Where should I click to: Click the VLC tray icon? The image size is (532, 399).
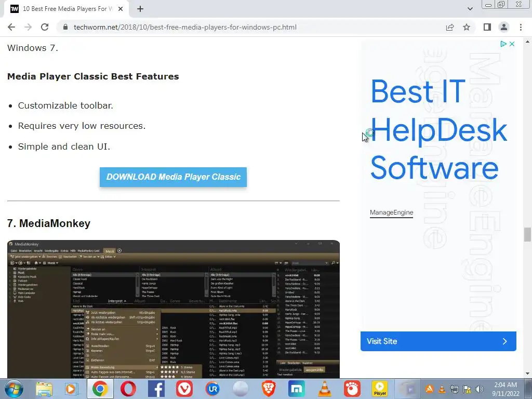[442, 389]
